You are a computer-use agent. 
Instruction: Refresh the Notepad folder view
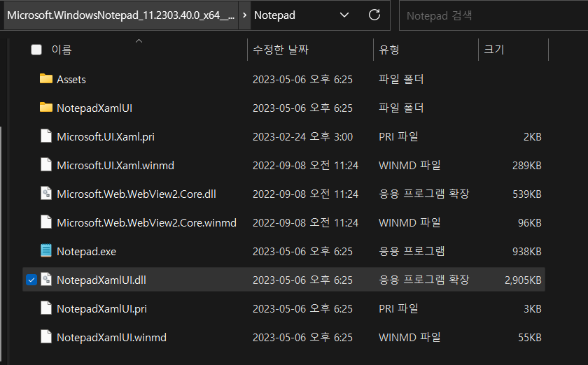tap(374, 15)
